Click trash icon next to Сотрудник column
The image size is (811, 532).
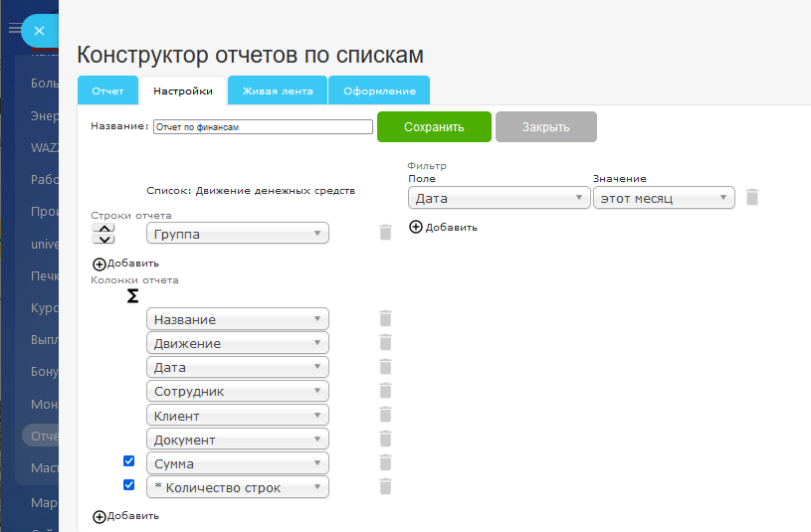click(385, 391)
